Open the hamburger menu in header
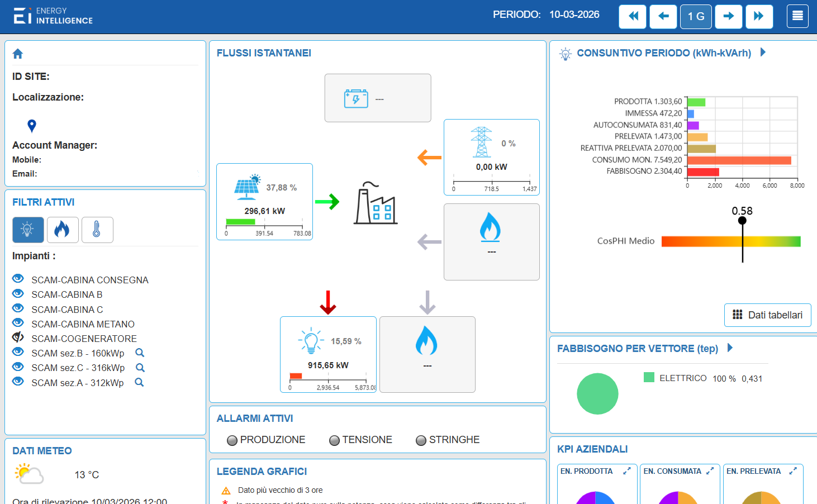 (797, 16)
